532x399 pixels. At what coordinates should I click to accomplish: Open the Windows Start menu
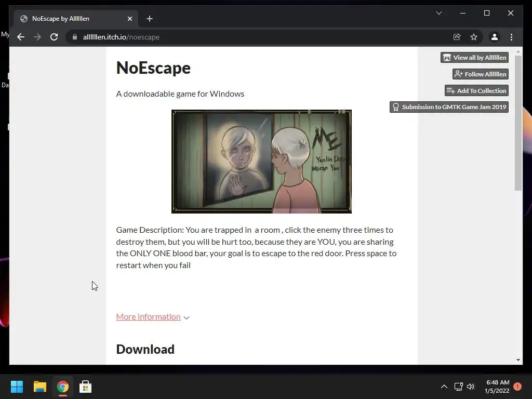[x=17, y=387]
